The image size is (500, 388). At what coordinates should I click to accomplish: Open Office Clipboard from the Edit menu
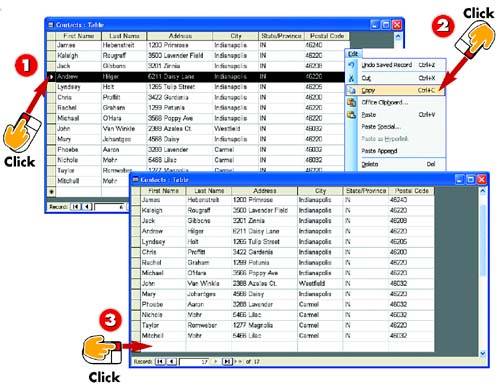pyautogui.click(x=396, y=103)
